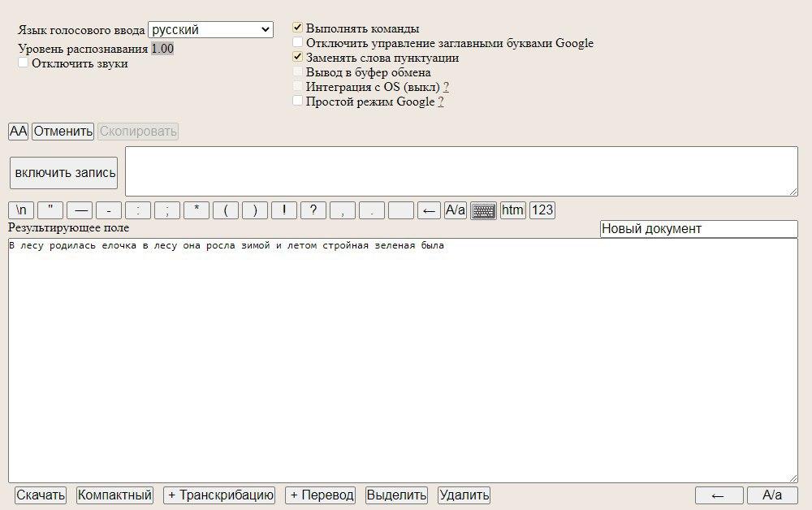The image size is (812, 510).
Task: Click the asterisk symbol button
Action: coord(197,210)
